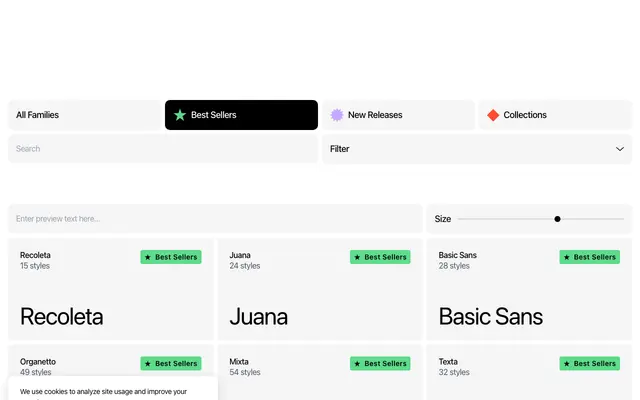Click the small Recoleta family name

pos(35,255)
